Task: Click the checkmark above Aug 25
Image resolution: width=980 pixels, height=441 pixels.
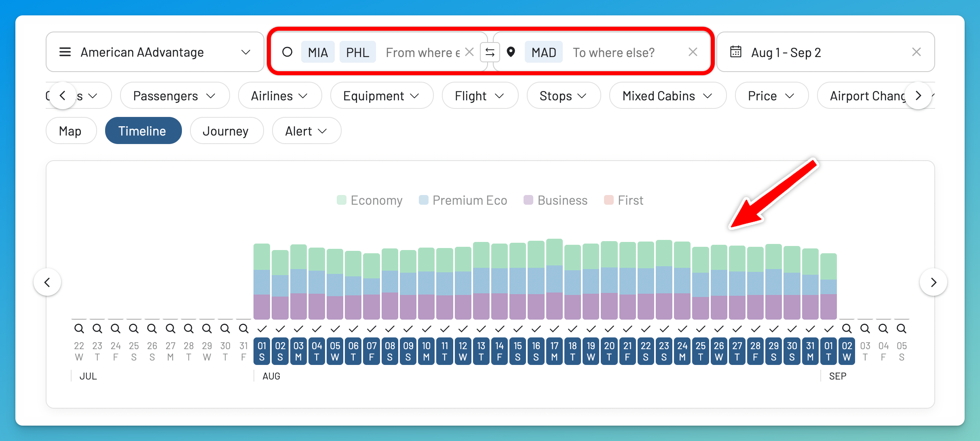Action: [x=701, y=329]
